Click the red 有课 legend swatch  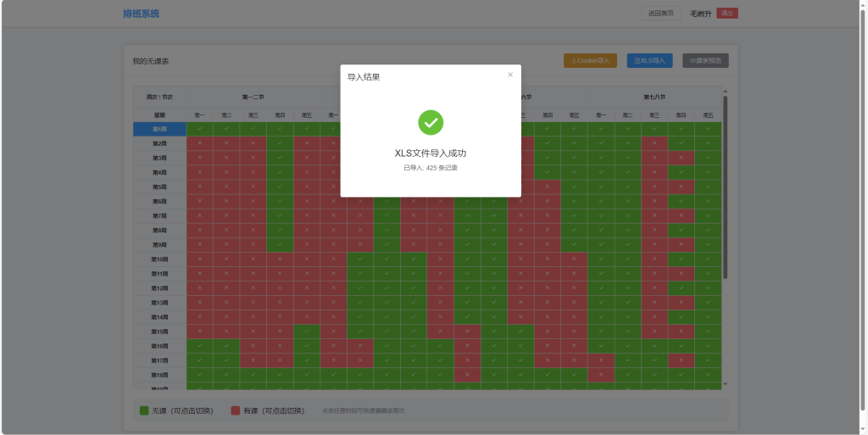pos(236,410)
